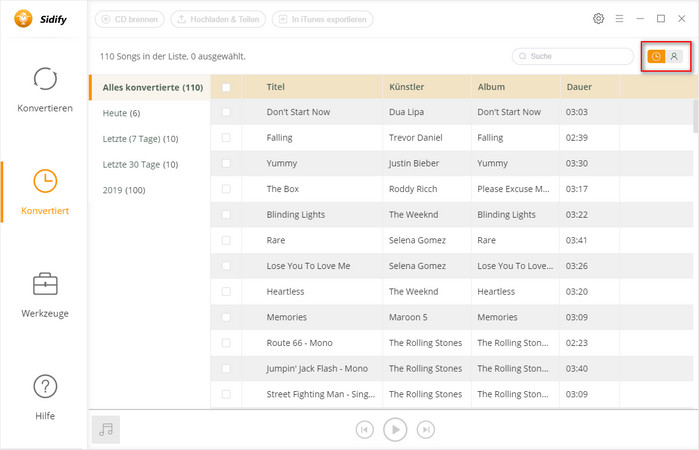This screenshot has height=450, width=699.
Task: Click artist name Trevor Daniel
Action: click(415, 138)
